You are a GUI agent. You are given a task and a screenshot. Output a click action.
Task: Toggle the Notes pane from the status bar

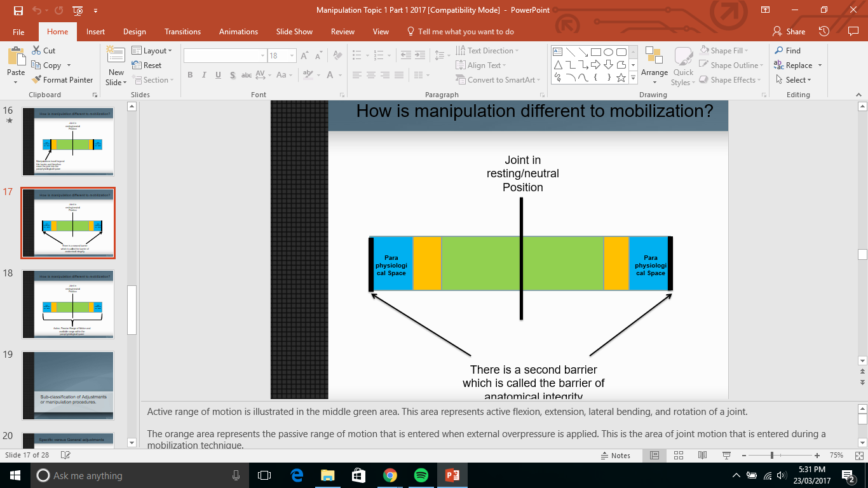tap(615, 456)
